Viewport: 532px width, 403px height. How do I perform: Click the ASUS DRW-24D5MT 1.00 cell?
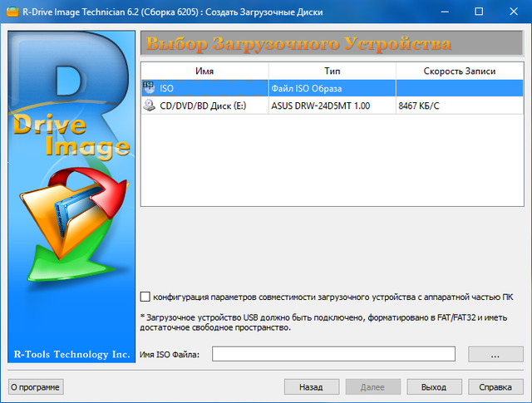tap(332, 106)
